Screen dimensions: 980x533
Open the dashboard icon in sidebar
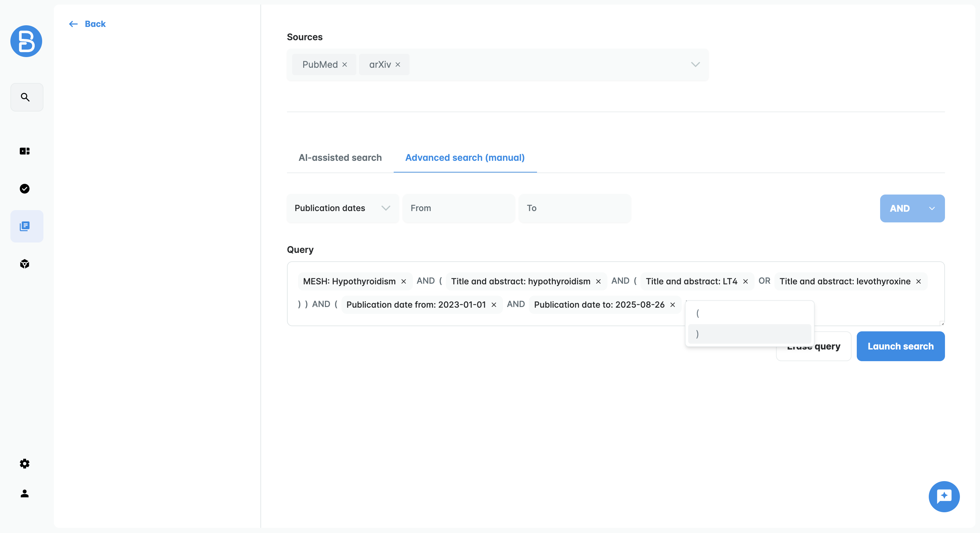(x=25, y=151)
